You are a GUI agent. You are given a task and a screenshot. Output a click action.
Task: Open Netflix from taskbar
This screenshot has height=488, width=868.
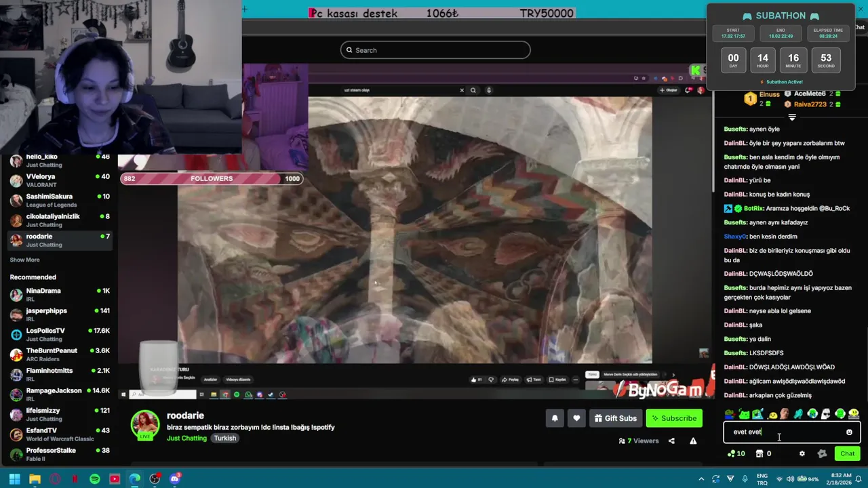(x=75, y=479)
